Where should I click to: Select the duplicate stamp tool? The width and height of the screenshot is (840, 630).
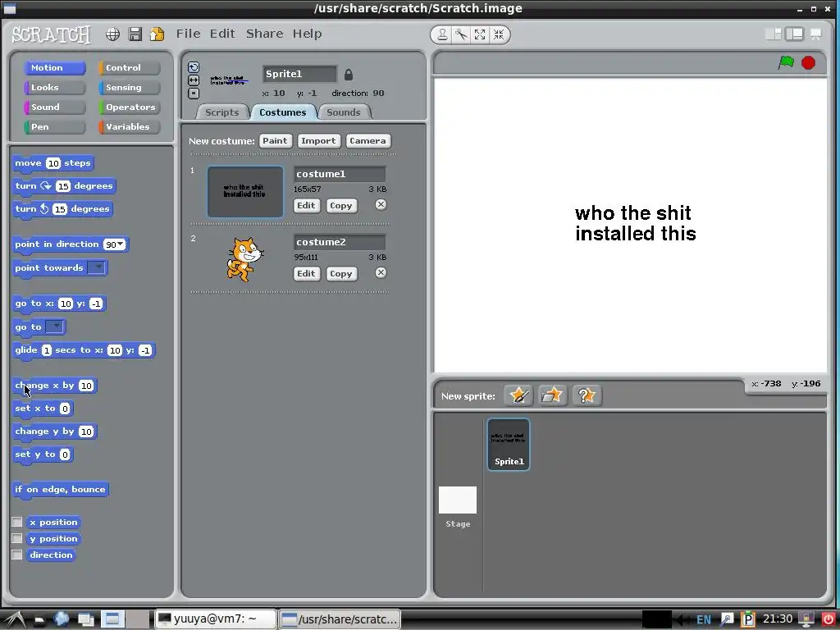tap(442, 34)
